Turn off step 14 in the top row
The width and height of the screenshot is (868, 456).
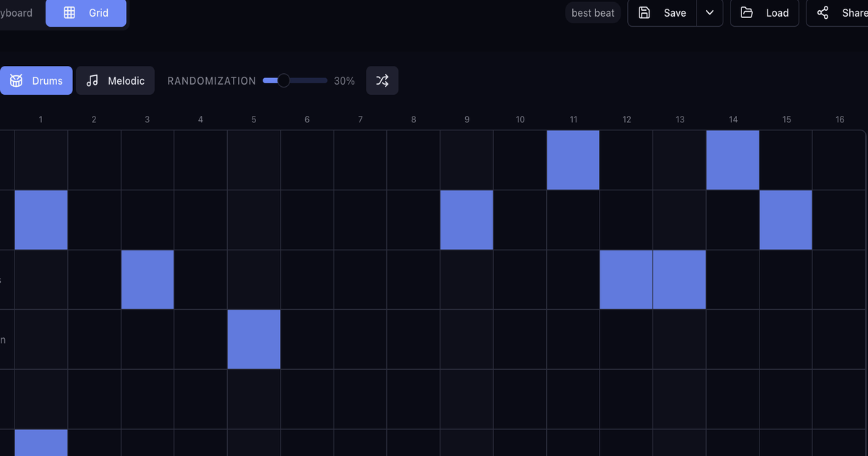point(733,160)
